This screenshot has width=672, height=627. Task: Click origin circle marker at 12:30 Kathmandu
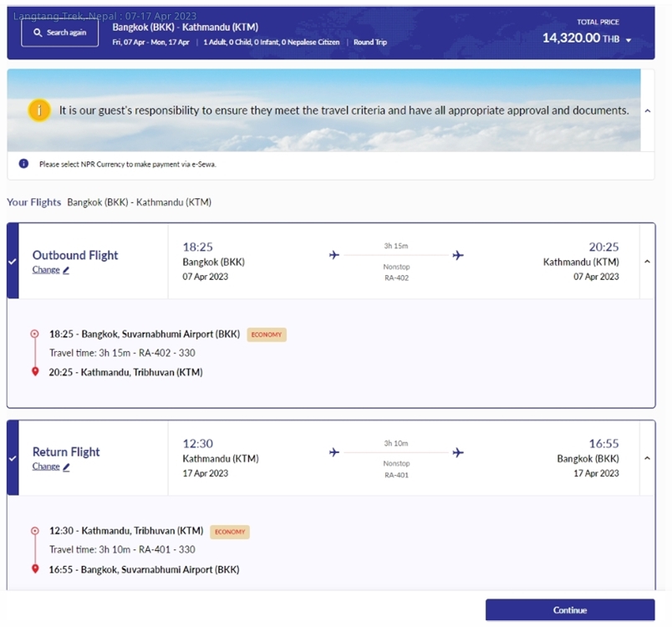point(35,531)
